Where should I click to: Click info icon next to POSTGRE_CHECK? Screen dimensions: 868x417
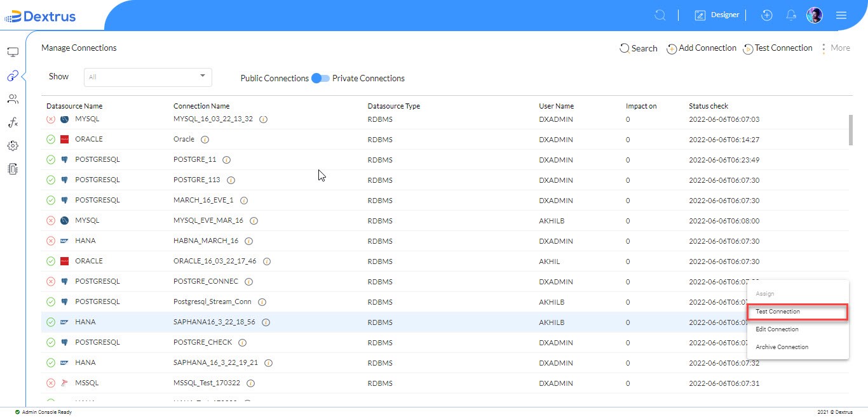pos(243,343)
